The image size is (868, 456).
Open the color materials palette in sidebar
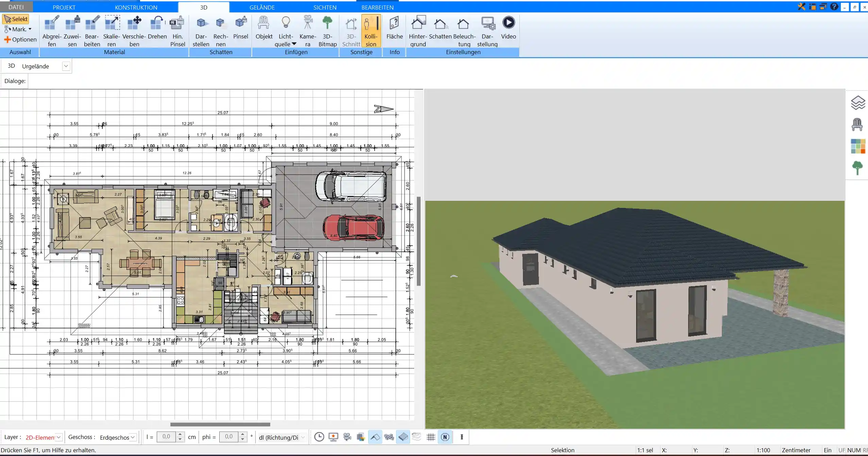[x=858, y=146]
